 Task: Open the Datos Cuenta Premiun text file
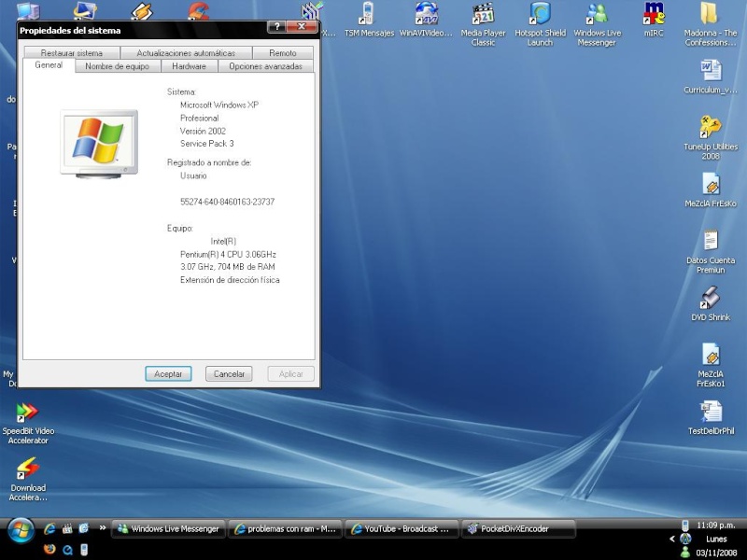point(711,251)
